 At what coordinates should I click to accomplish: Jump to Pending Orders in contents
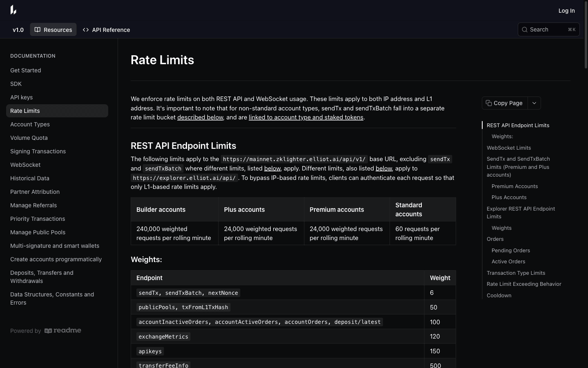pyautogui.click(x=511, y=250)
